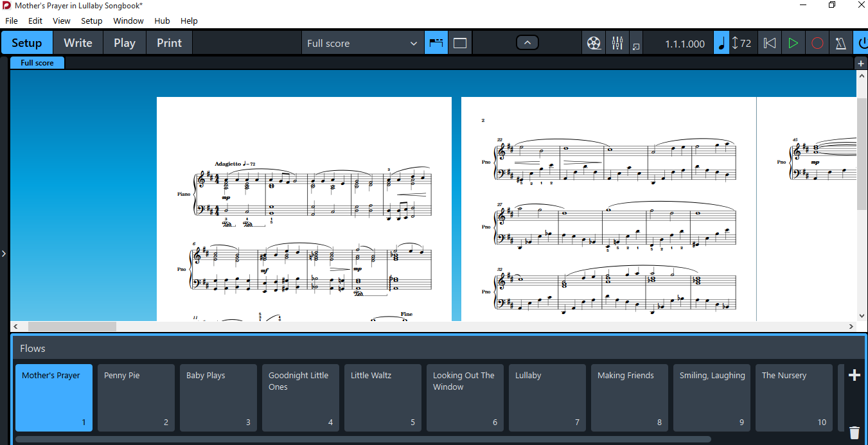Expand the left panel with the arrow

point(4,254)
